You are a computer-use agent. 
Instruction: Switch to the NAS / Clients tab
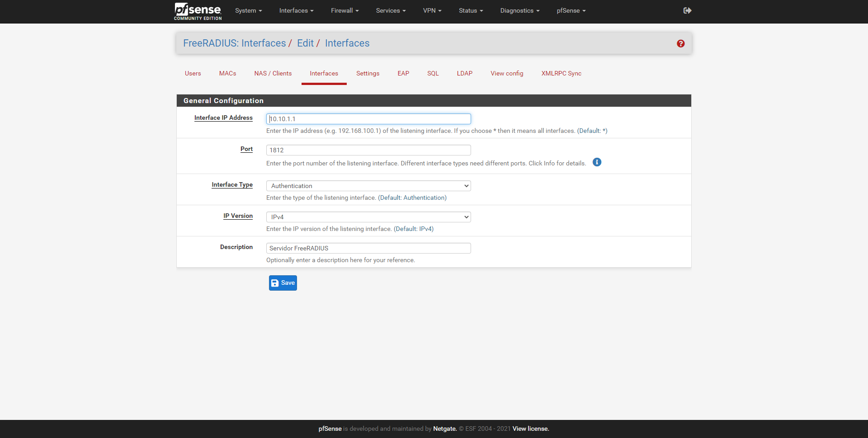click(273, 73)
